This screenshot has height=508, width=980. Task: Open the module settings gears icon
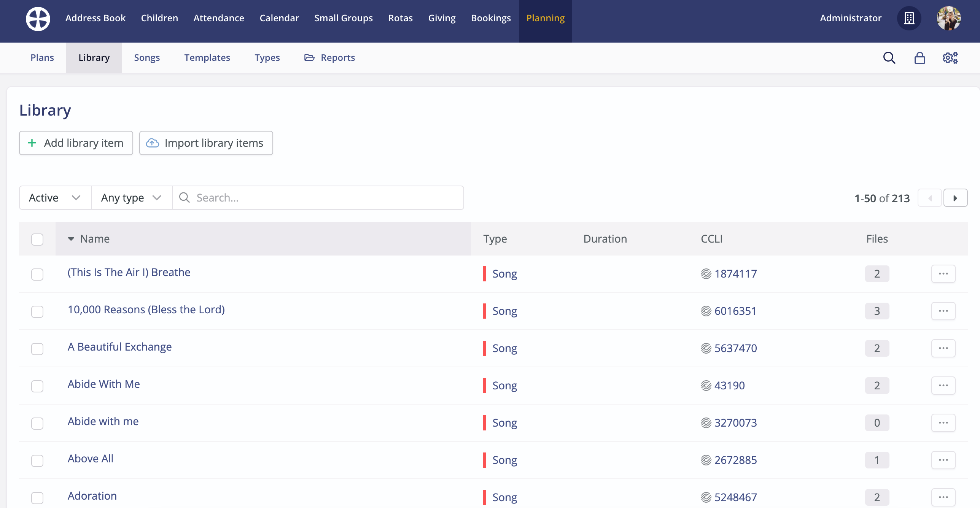[x=950, y=58]
